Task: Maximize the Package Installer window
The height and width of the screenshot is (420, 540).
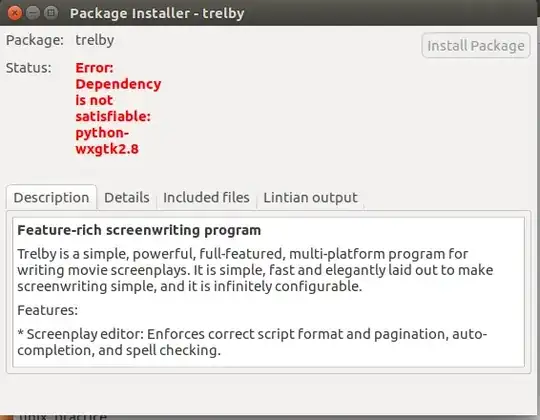Action: (51, 13)
